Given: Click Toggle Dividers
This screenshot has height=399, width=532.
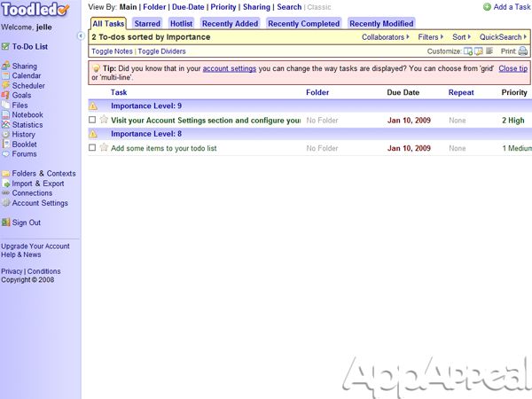Looking at the screenshot, I should (x=162, y=51).
